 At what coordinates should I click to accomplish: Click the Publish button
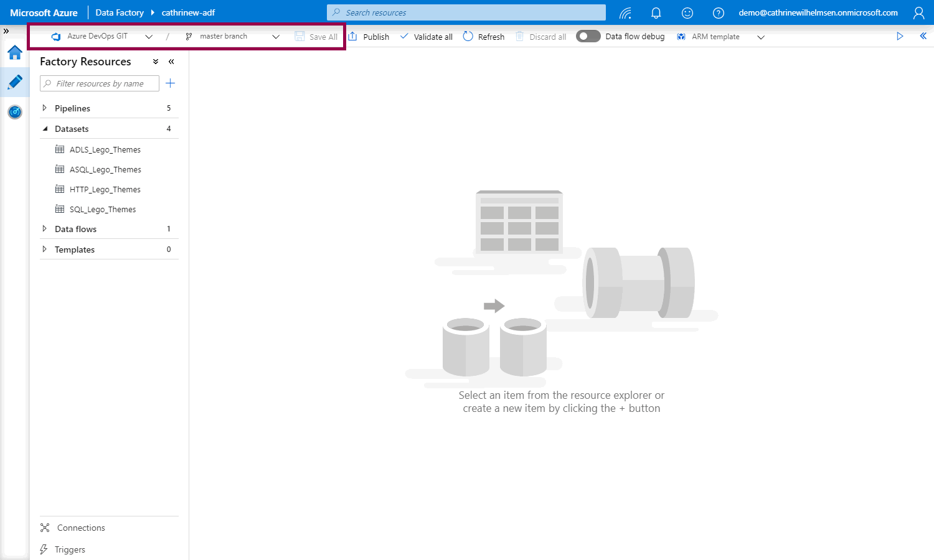pyautogui.click(x=369, y=37)
